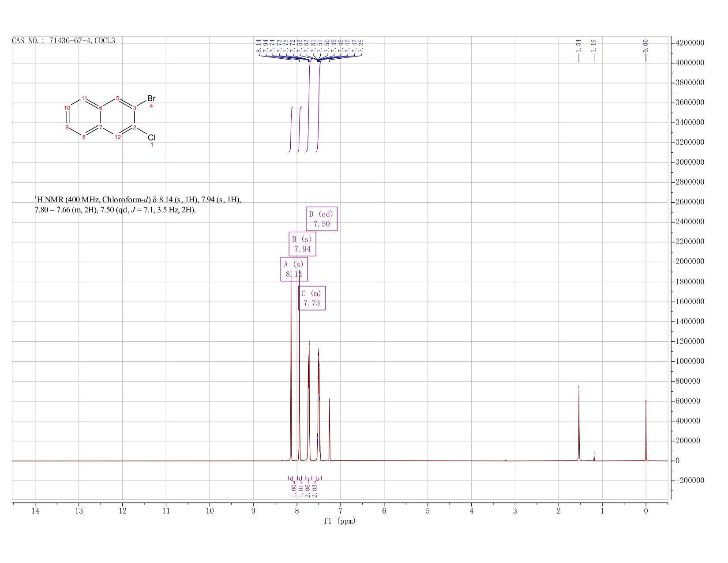Click the '1H NMR (400 MHz, Chloroform-d)' text line
The width and height of the screenshot is (728, 563).
point(138,200)
